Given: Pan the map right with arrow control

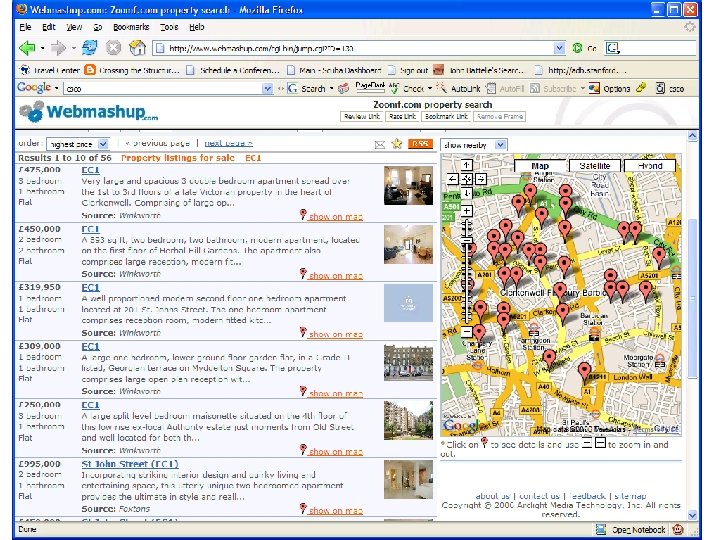Looking at the screenshot, I should click(481, 179).
